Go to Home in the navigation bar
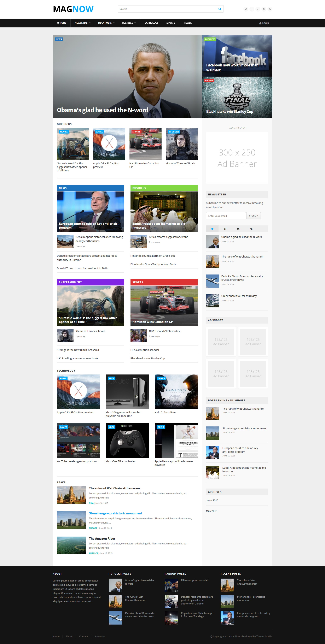The image size is (325, 644). pyautogui.click(x=62, y=23)
